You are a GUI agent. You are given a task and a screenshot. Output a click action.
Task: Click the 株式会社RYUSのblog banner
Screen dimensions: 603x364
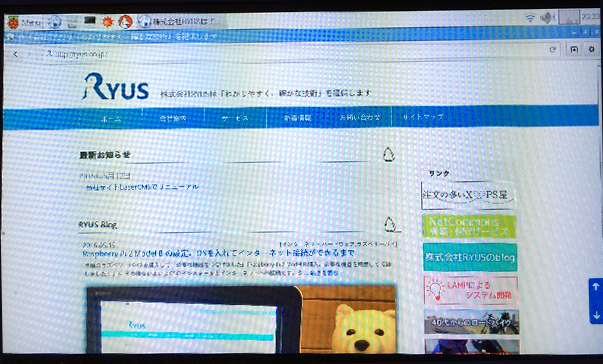(x=470, y=257)
